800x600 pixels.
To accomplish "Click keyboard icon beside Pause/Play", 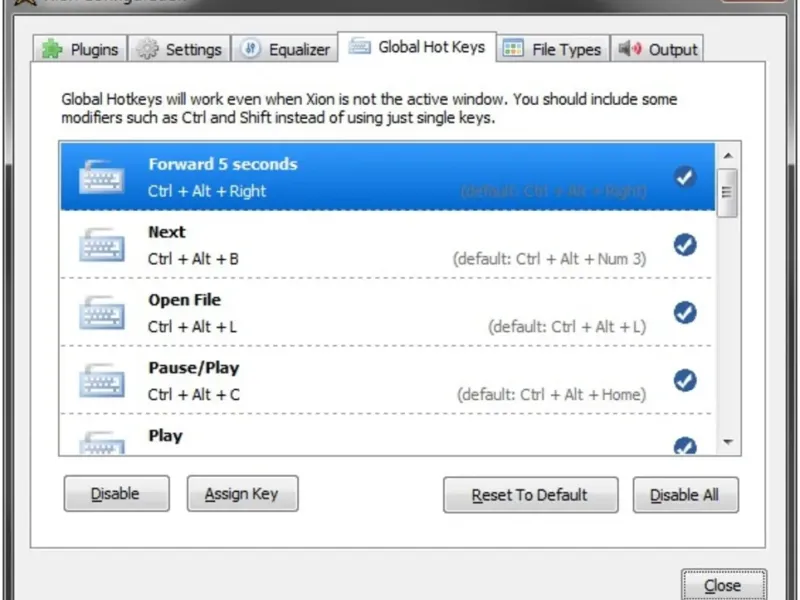I will pos(102,381).
